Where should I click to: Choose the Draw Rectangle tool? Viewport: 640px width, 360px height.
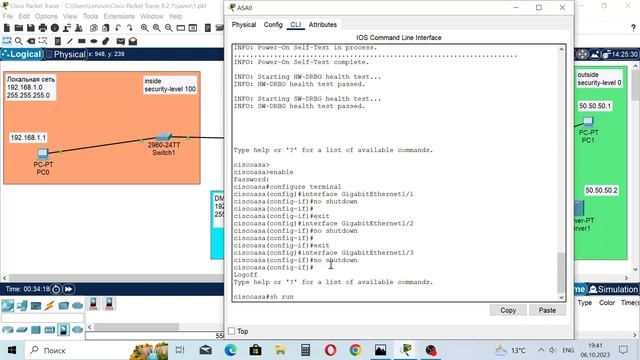82,41
